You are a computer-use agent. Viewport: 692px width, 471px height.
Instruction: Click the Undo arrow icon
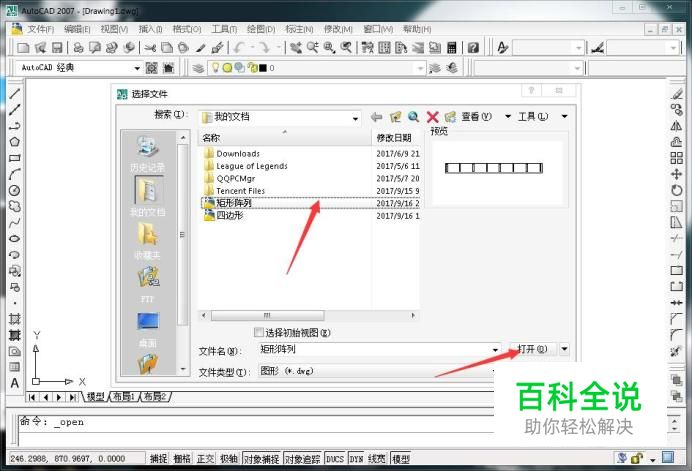(240, 47)
